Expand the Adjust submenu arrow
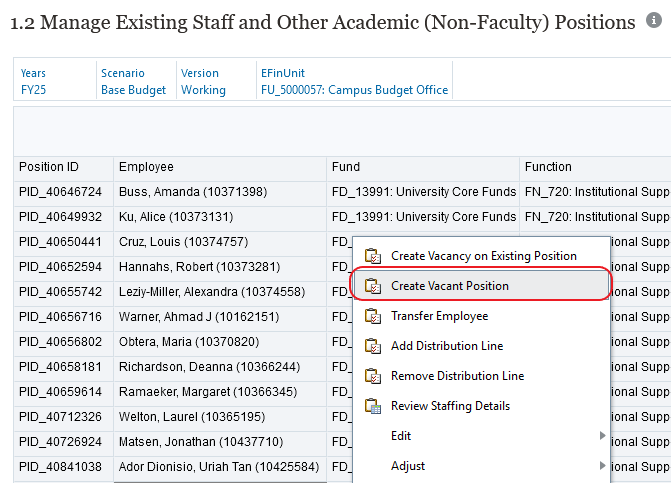The width and height of the screenshot is (671, 483). click(x=601, y=466)
